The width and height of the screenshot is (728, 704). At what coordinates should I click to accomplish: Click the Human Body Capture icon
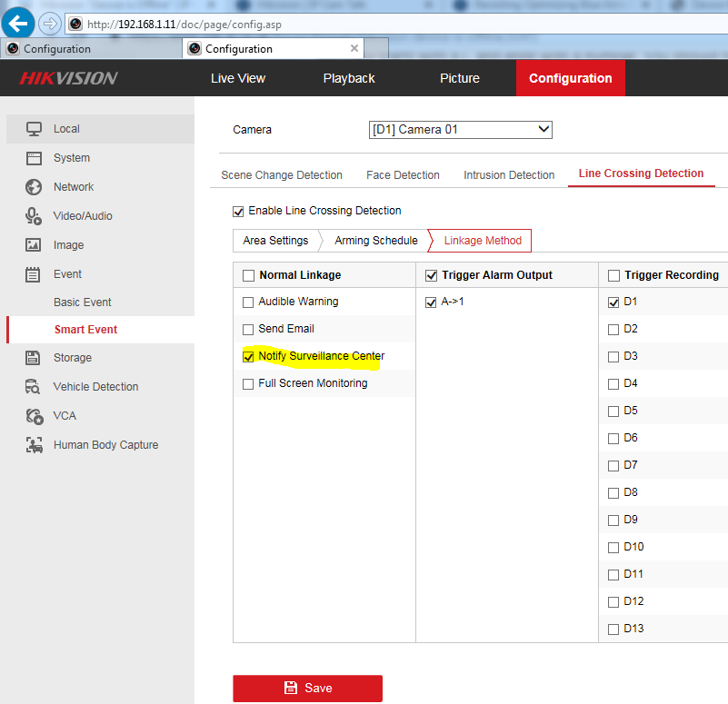tap(34, 445)
